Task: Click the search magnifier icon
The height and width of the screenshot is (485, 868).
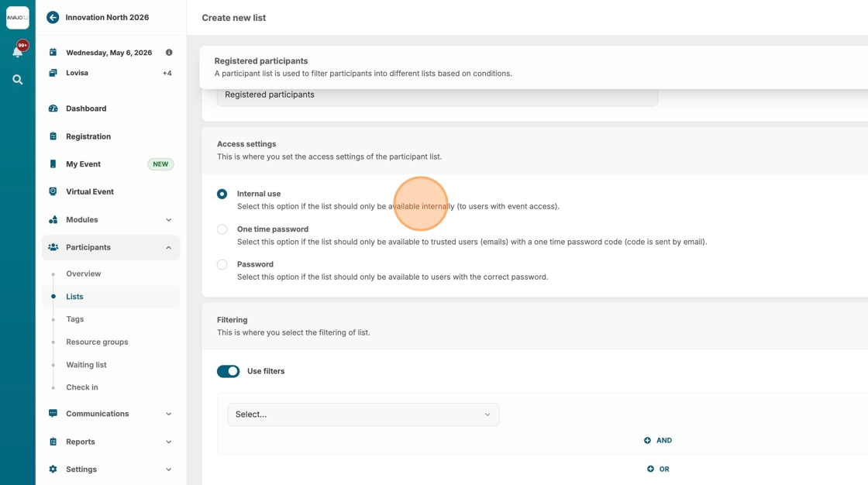Action: coord(17,80)
